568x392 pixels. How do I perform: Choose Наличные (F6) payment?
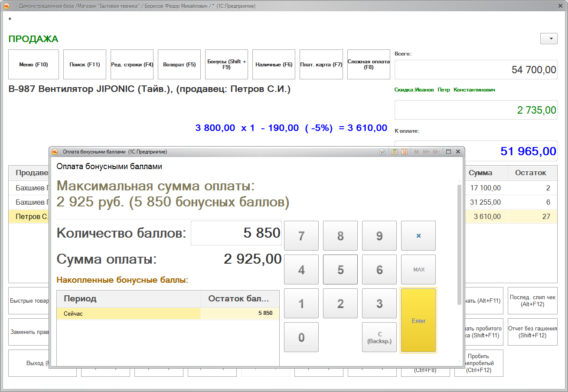(x=274, y=65)
